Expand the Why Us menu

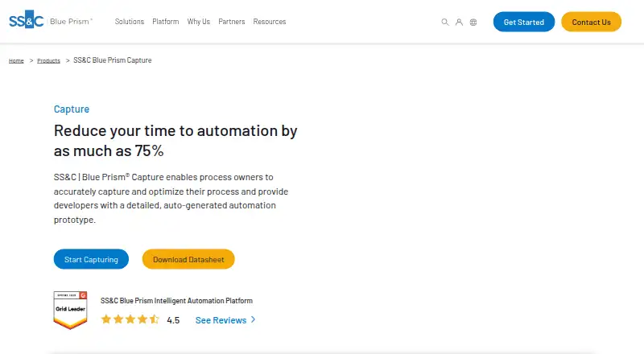[x=198, y=22]
